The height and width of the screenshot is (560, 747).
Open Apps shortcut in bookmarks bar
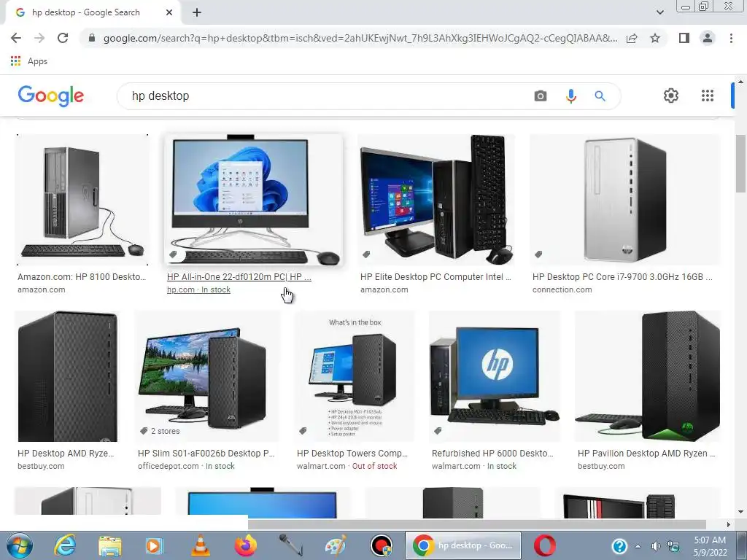coord(29,61)
